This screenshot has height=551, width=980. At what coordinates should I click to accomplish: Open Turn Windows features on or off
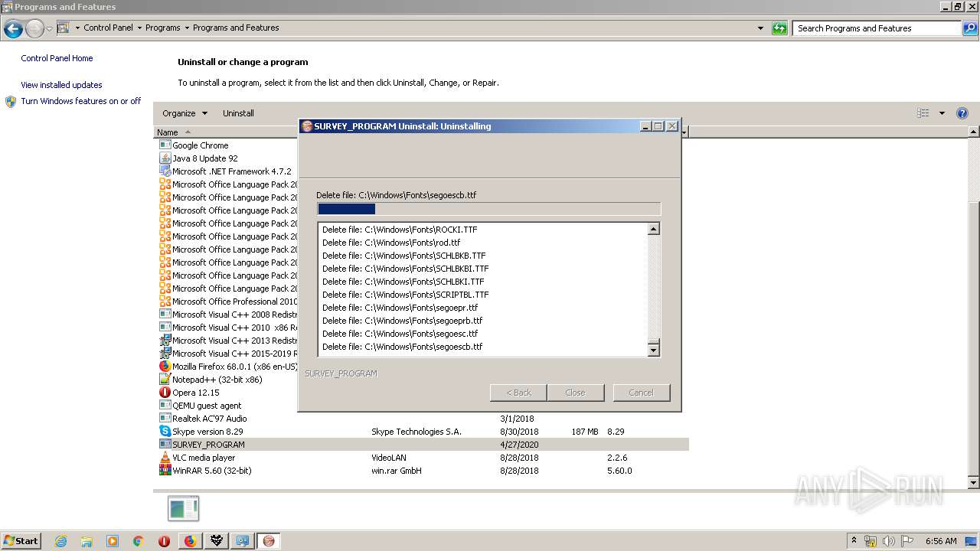80,101
